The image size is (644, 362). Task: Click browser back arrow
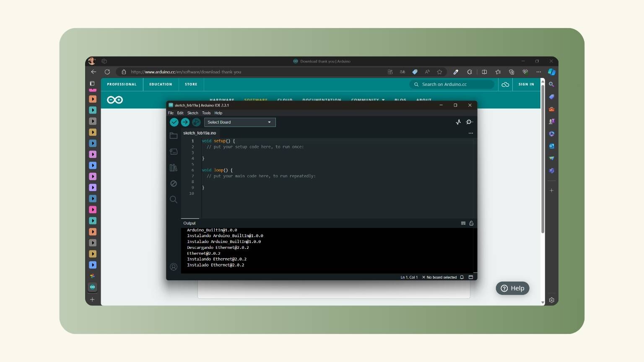pos(93,72)
